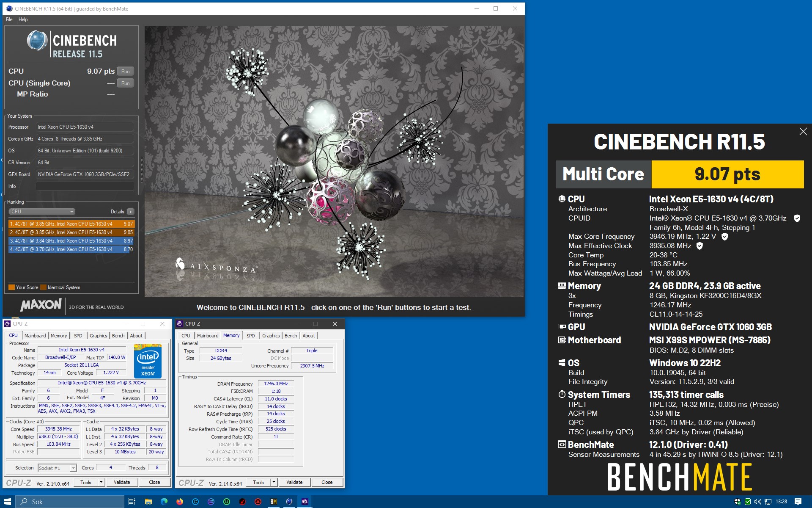Click the Motherboard icon in BenchMate panel
Screen dimensions: 812x508
[562, 340]
